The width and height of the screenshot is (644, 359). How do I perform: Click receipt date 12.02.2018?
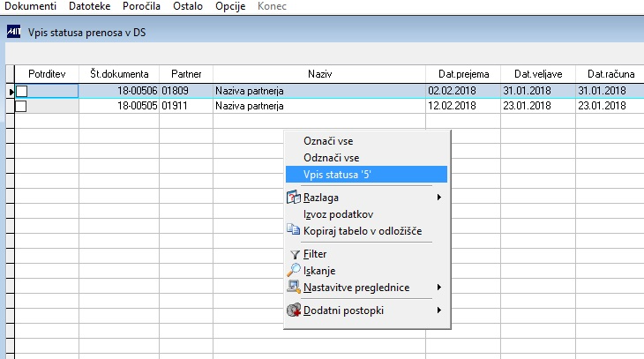tap(452, 106)
